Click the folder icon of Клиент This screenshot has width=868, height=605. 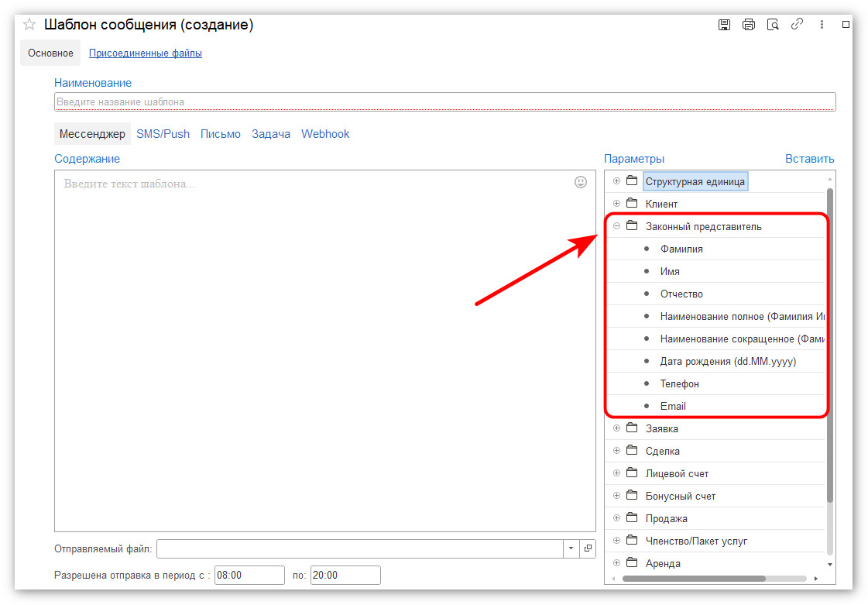(632, 203)
